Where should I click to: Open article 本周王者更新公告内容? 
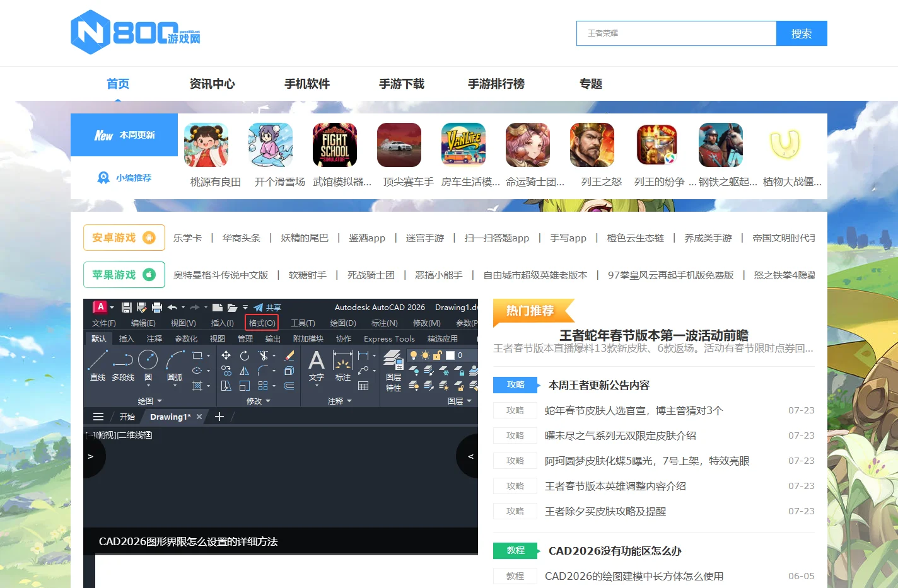(x=599, y=385)
